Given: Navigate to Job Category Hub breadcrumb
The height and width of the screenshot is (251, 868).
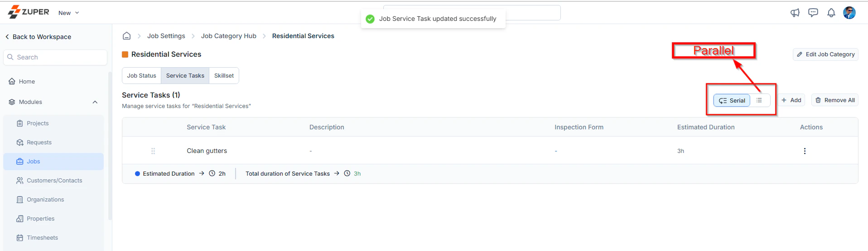Looking at the screenshot, I should [x=229, y=36].
